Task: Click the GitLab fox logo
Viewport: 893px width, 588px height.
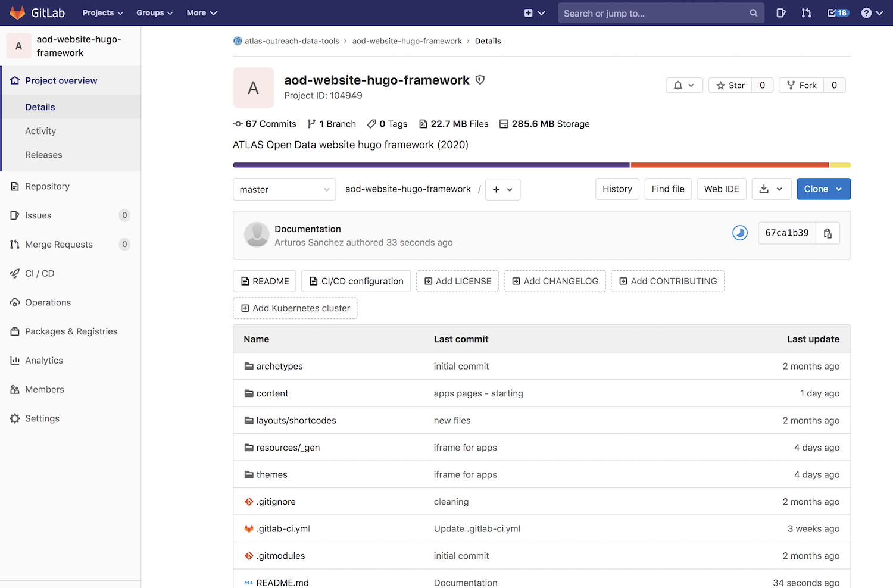Action: click(18, 12)
